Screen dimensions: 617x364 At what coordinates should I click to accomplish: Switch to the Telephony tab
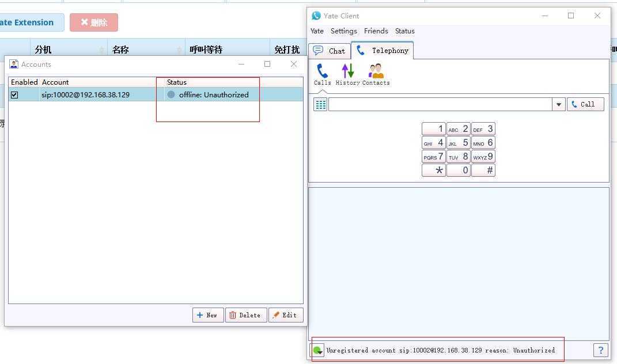pyautogui.click(x=382, y=50)
